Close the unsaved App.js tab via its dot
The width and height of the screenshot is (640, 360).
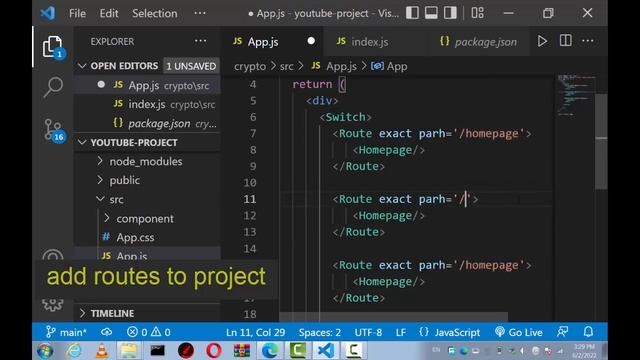pos(311,41)
